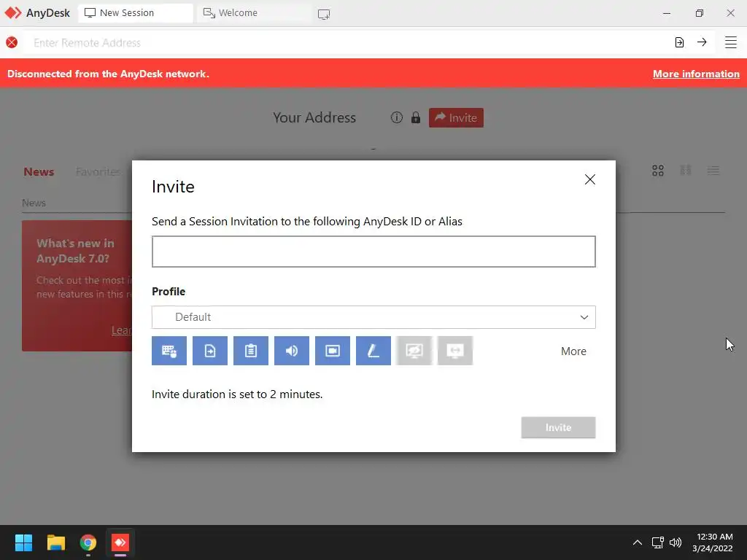Toggle whiteboard drawing permission icon

(x=373, y=351)
